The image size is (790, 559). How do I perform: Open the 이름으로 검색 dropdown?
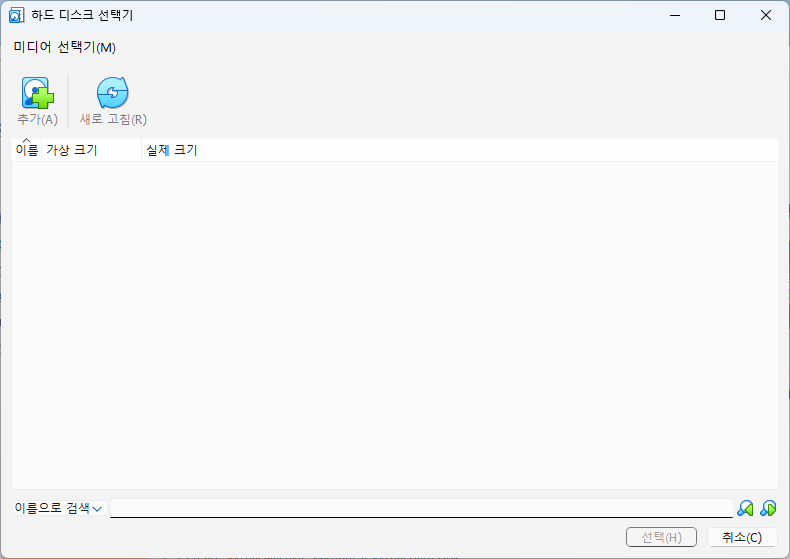58,509
